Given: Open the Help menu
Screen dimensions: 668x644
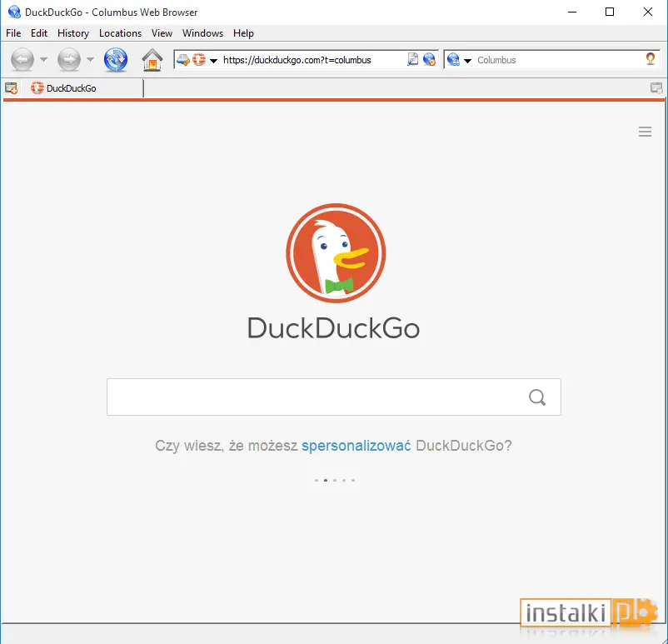Looking at the screenshot, I should point(243,33).
